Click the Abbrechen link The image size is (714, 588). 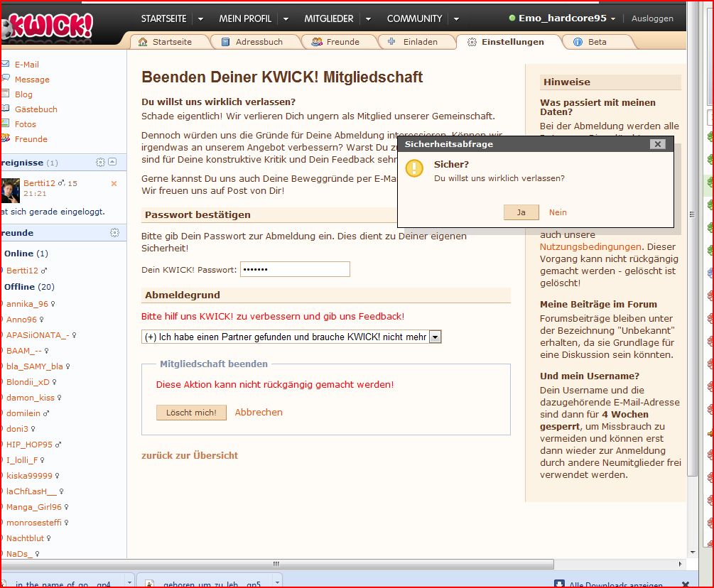pyautogui.click(x=259, y=413)
